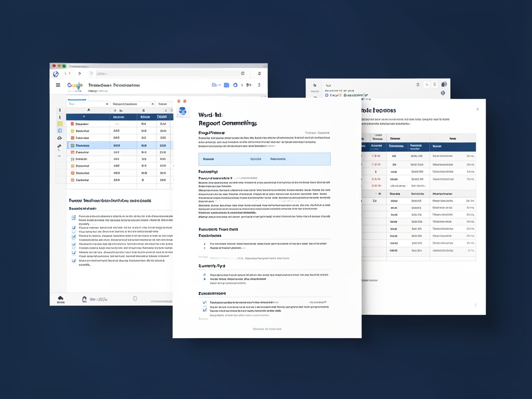Image resolution: width=532 pixels, height=399 pixels.
Task: Toggle the first checkbox in the left window's checklist
Action: (x=74, y=218)
